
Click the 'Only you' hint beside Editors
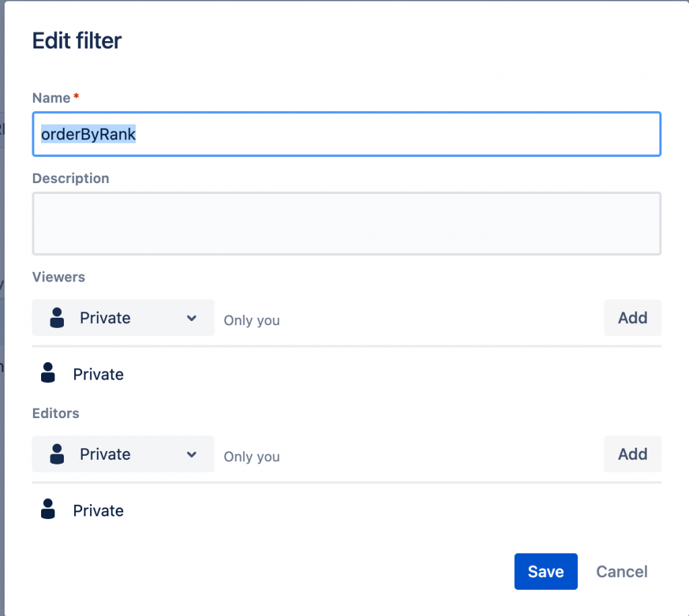252,457
